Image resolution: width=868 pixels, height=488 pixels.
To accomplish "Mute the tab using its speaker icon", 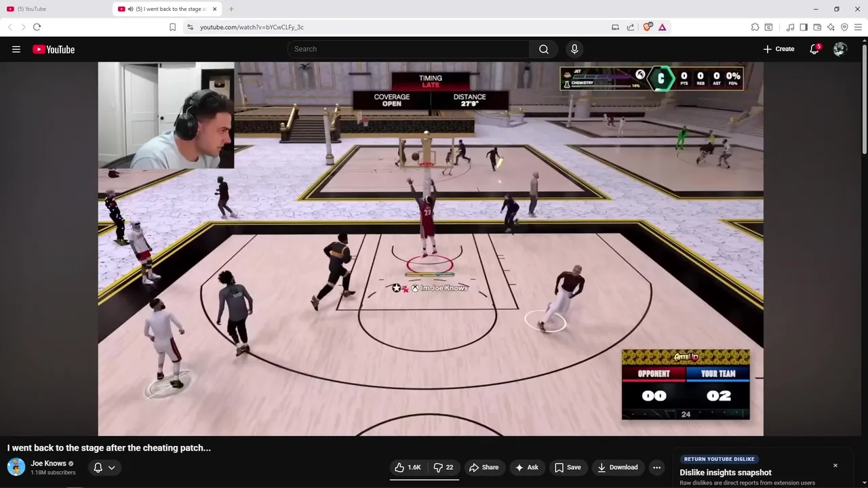I will click(x=130, y=9).
